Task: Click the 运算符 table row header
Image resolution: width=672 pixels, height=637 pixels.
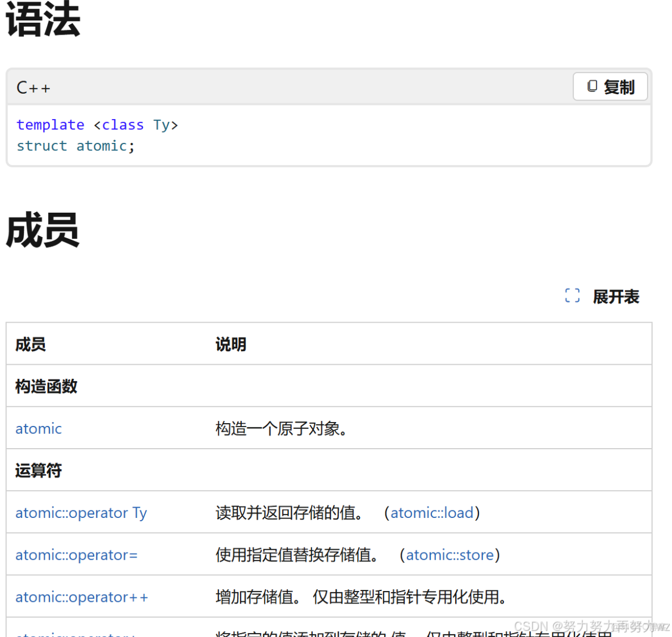Action: [38, 470]
